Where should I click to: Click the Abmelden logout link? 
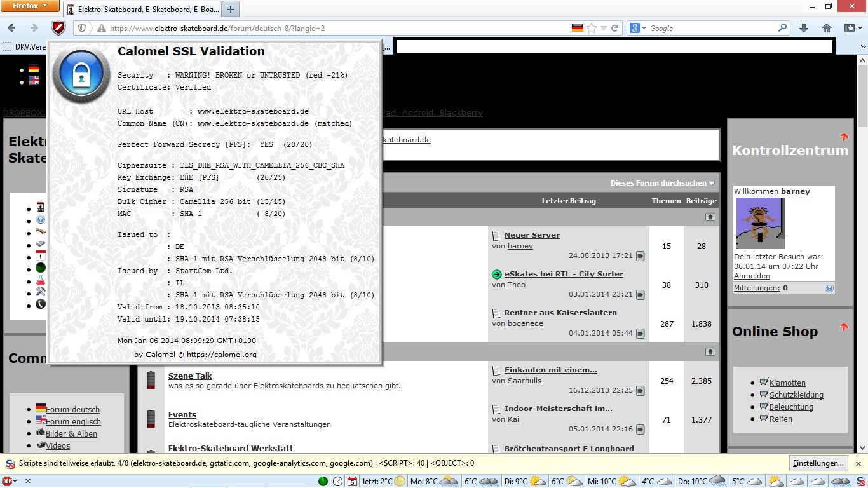[752, 276]
